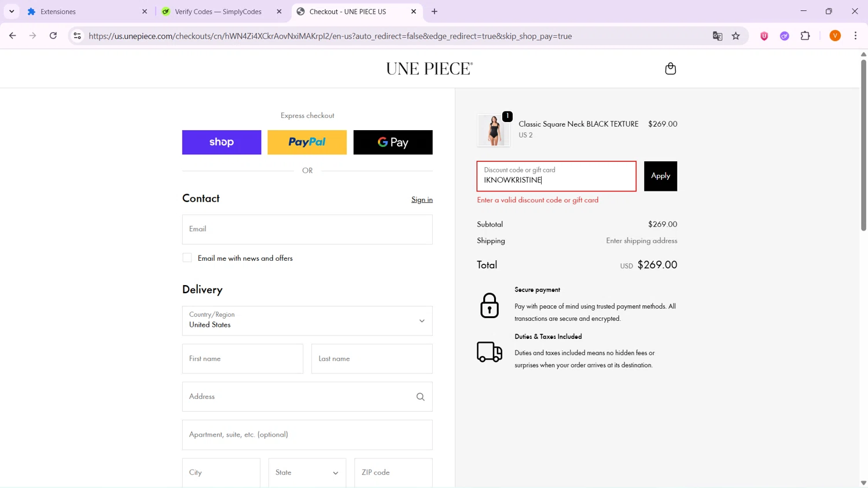Screen dimensions: 868x488
Task: Focus the ZIP code field
Action: point(393,473)
